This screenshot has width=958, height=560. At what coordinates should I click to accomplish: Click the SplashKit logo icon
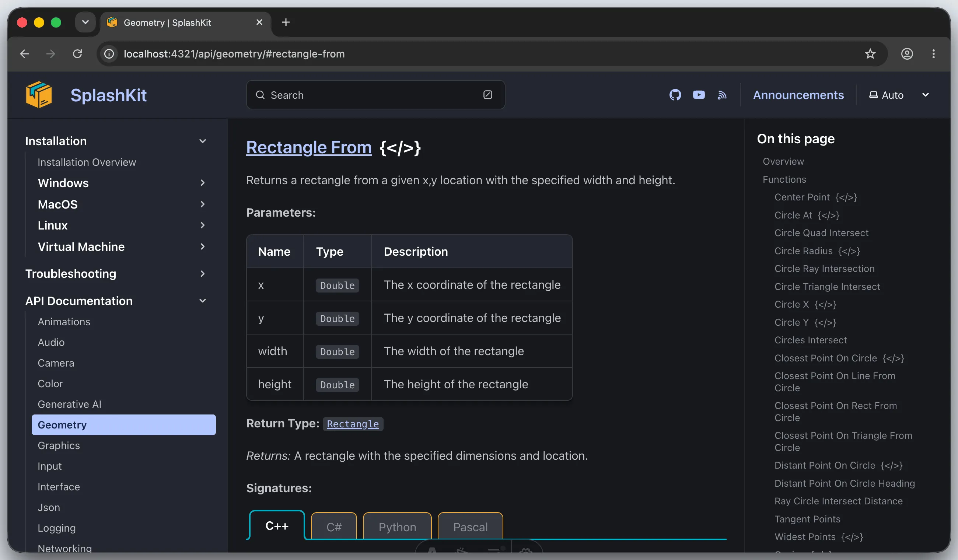(x=39, y=95)
